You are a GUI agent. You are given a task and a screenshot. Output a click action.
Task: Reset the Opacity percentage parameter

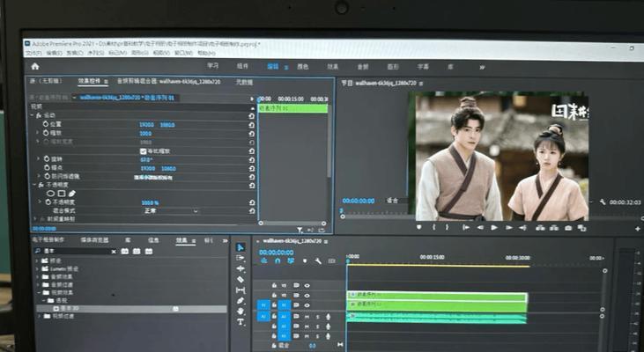tap(252, 202)
